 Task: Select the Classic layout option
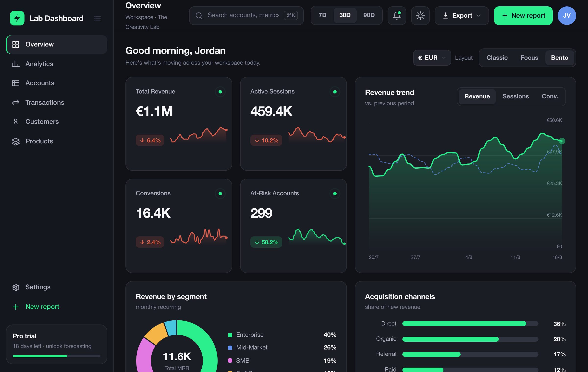pos(497,58)
